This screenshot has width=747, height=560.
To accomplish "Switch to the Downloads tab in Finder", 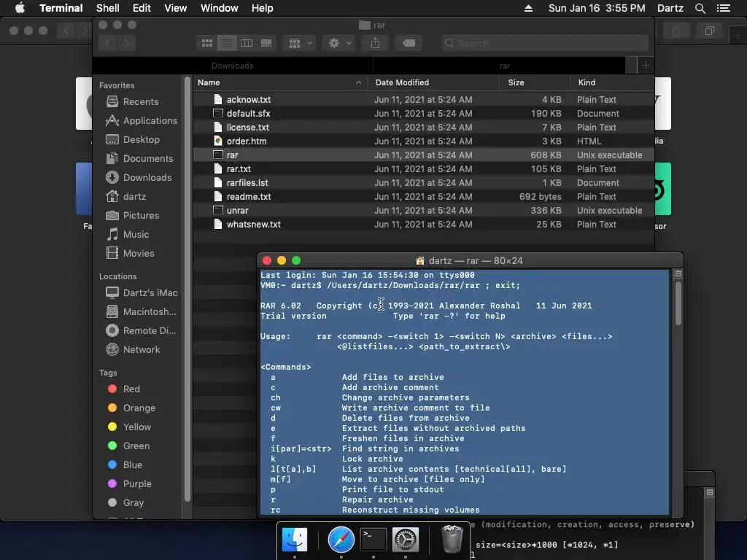I will coord(233,66).
